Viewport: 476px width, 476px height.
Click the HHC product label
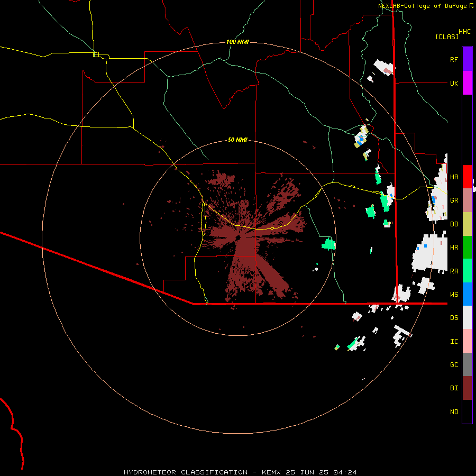465,32
